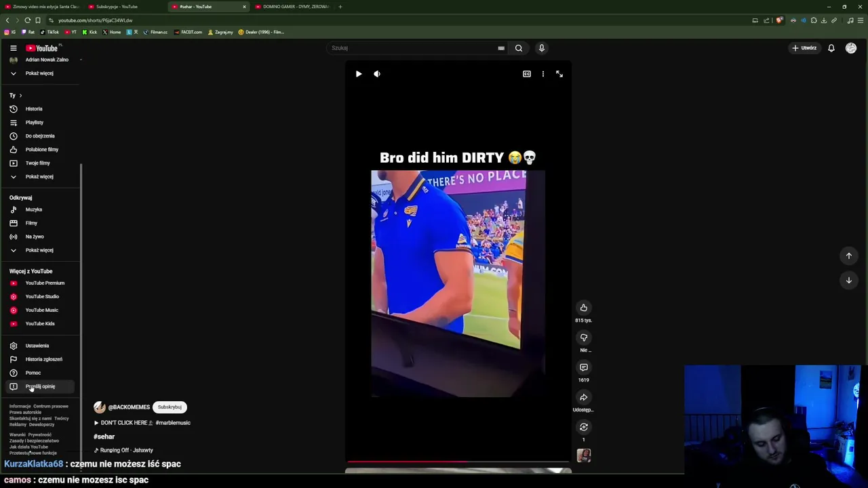Go to previous Short with up arrow
The width and height of the screenshot is (868, 488).
coord(849,256)
